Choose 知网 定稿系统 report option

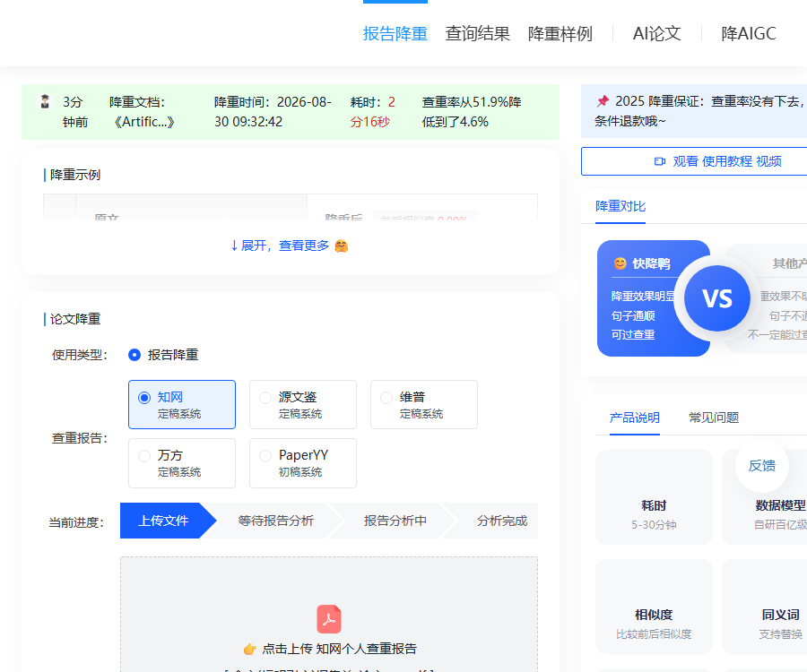pyautogui.click(x=182, y=405)
